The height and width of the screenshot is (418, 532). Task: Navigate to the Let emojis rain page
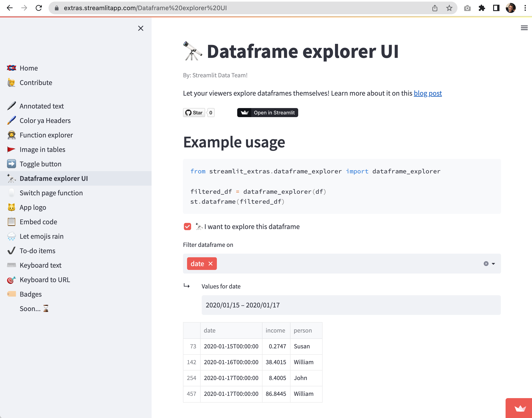(x=41, y=236)
